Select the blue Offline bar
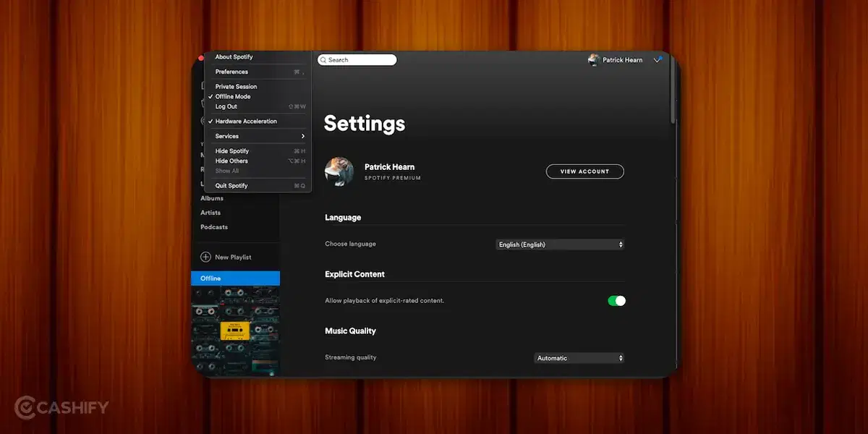This screenshot has width=868, height=434. click(x=235, y=278)
